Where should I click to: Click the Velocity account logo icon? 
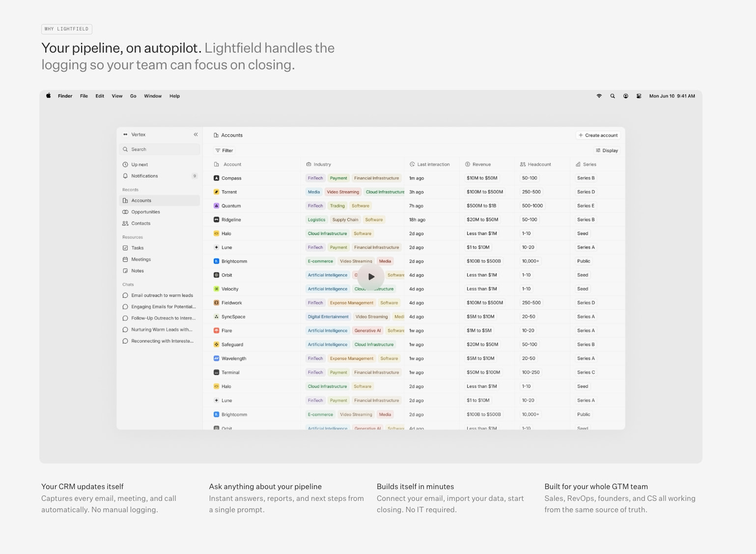click(216, 289)
